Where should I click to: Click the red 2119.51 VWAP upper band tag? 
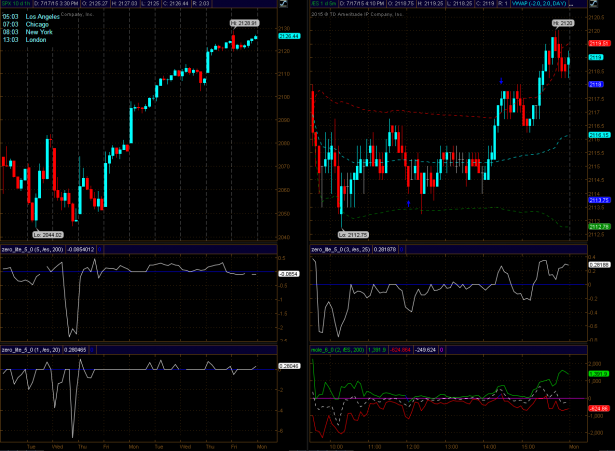599,44
